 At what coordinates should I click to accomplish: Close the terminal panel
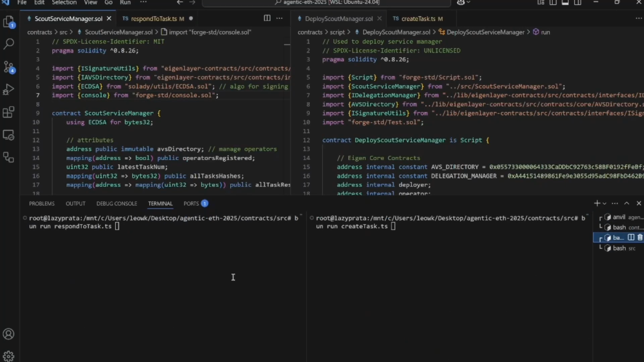click(639, 203)
